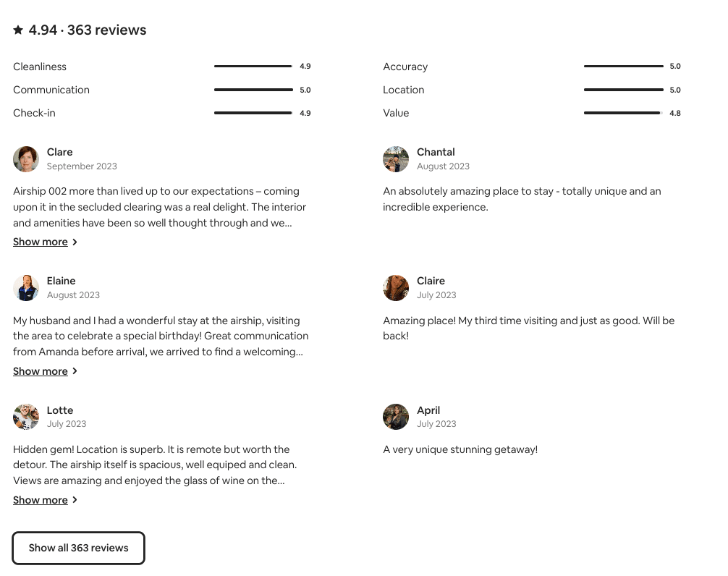Click Show all 363 reviews button
The image size is (728, 576).
tap(79, 548)
